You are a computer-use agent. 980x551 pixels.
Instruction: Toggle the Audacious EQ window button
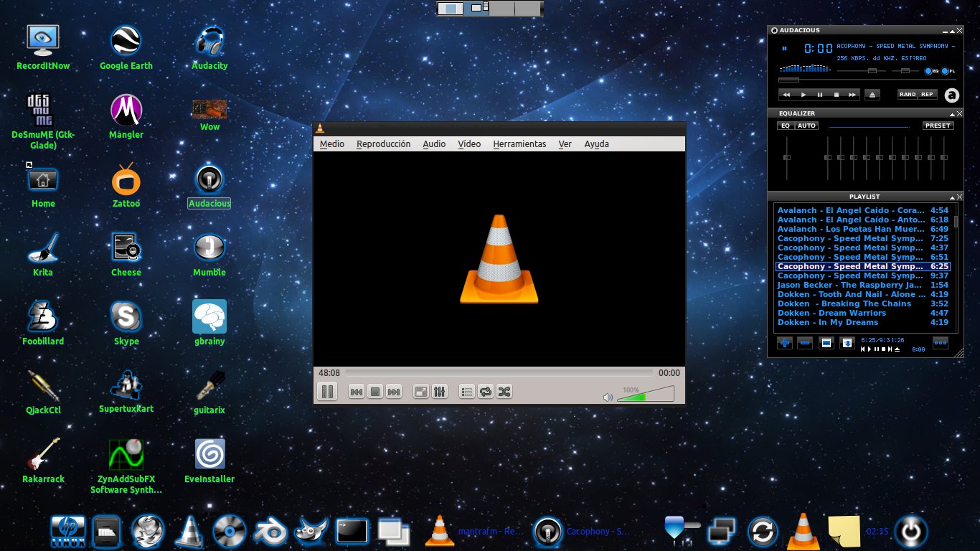pos(930,71)
